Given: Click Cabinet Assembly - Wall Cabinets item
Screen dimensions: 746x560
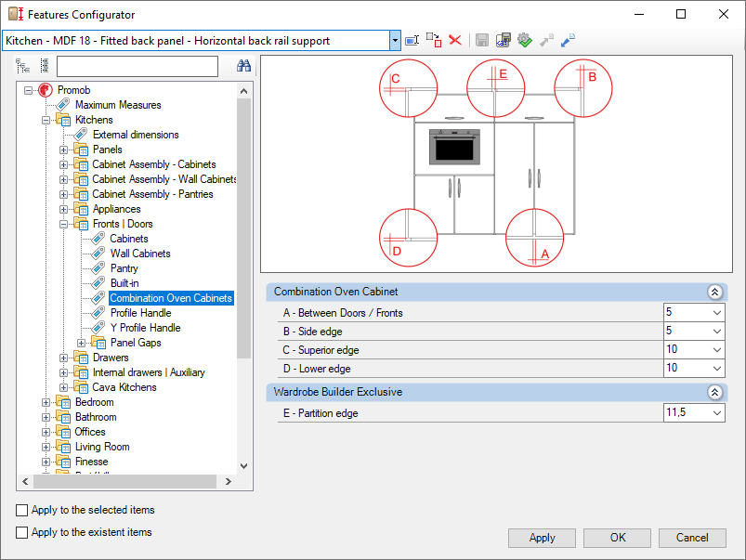Looking at the screenshot, I should pos(164,179).
